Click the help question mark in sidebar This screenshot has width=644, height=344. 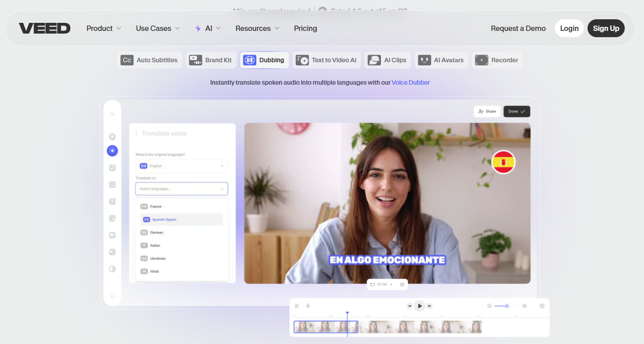coord(112,296)
